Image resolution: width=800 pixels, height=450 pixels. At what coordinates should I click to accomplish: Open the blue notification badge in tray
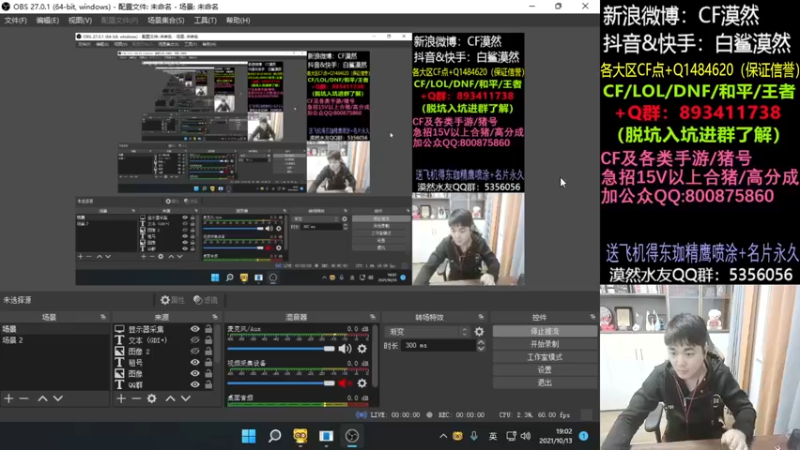coord(584,436)
